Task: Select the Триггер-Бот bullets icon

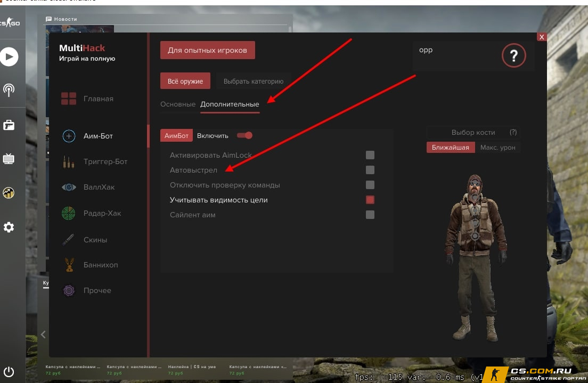Action: coord(68,162)
